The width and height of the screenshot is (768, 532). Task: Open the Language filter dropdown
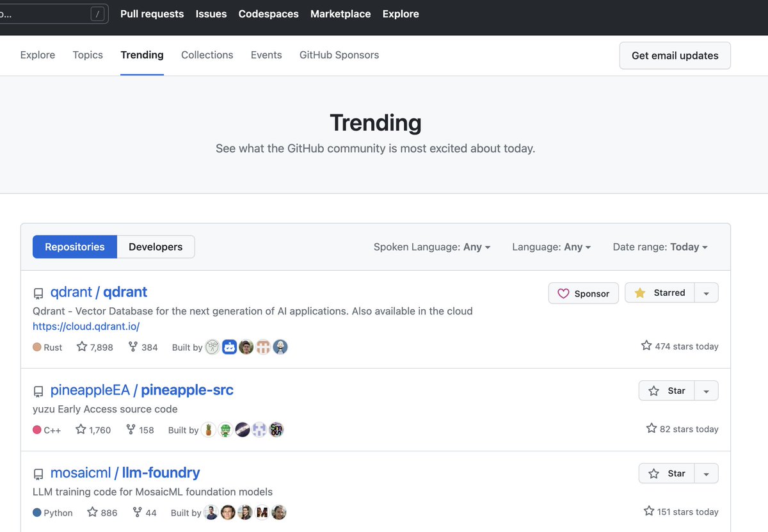(x=551, y=246)
